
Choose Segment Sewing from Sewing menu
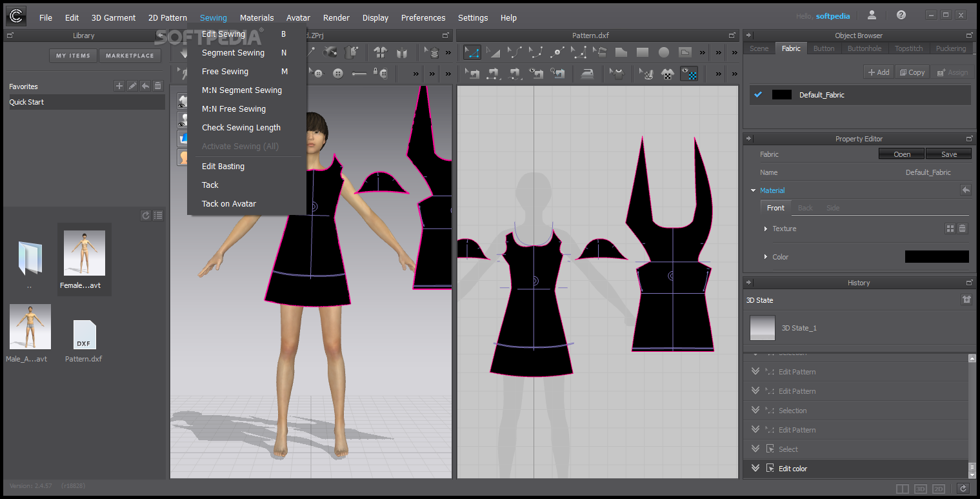pos(233,53)
